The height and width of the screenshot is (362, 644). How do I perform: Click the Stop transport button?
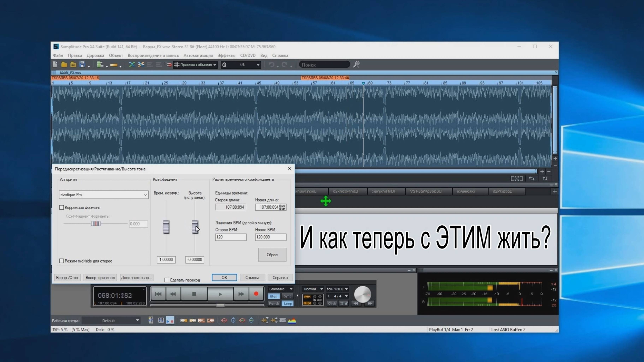pyautogui.click(x=194, y=294)
